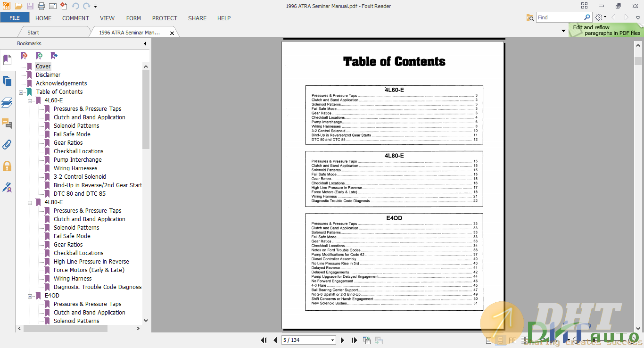Toggle full screen mode icon
The width and height of the screenshot is (644, 348).
pos(585,6)
